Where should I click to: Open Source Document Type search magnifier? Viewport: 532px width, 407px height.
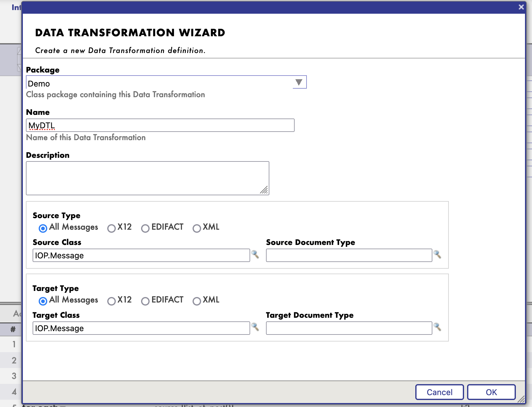[437, 254]
